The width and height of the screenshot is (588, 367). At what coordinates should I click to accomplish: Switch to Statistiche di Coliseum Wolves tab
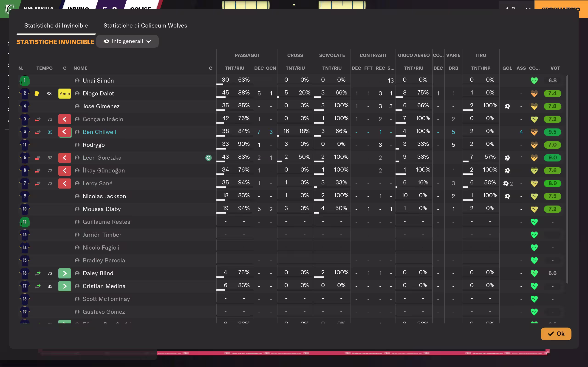[x=145, y=25]
